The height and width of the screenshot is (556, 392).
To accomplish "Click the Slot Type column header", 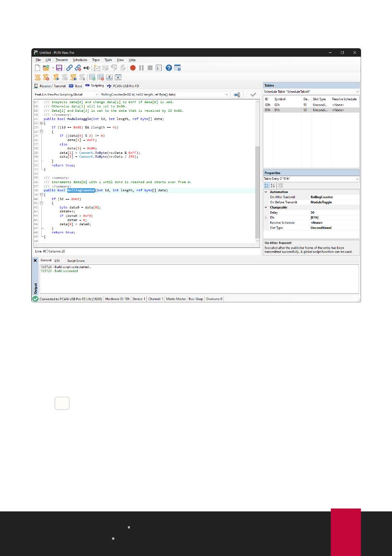I will coord(321,99).
